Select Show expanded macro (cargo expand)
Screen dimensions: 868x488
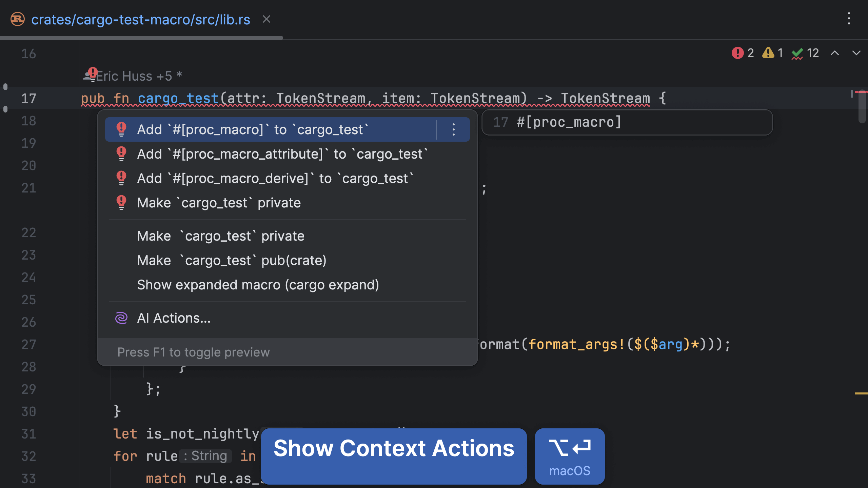(258, 285)
